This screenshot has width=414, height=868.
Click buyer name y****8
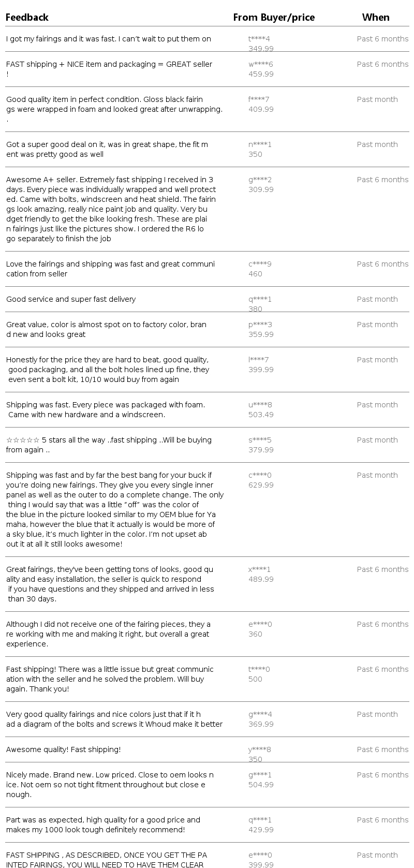260,749
